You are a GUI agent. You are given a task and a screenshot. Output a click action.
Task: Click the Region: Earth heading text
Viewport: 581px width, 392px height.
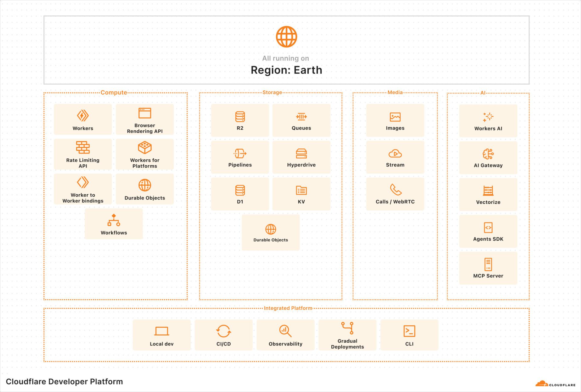coord(286,70)
